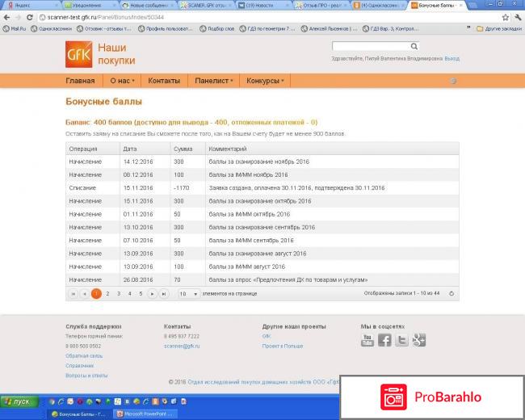Click the 'Выход' logout link
The width and height of the screenshot is (525, 420).
click(x=451, y=59)
